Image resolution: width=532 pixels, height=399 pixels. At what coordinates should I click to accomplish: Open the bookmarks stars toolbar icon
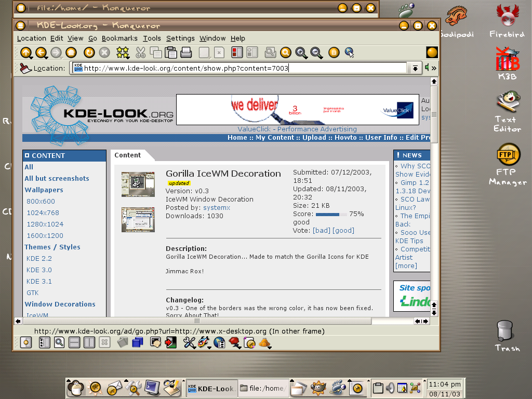tap(123, 52)
